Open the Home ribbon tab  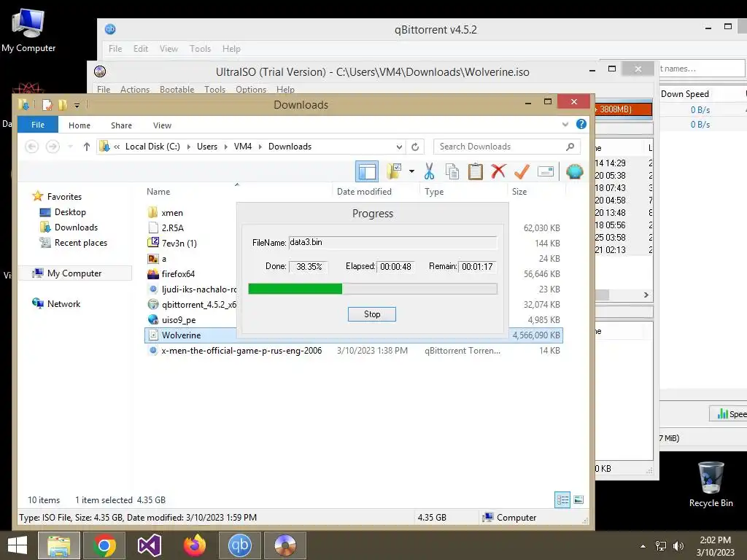[x=79, y=125]
